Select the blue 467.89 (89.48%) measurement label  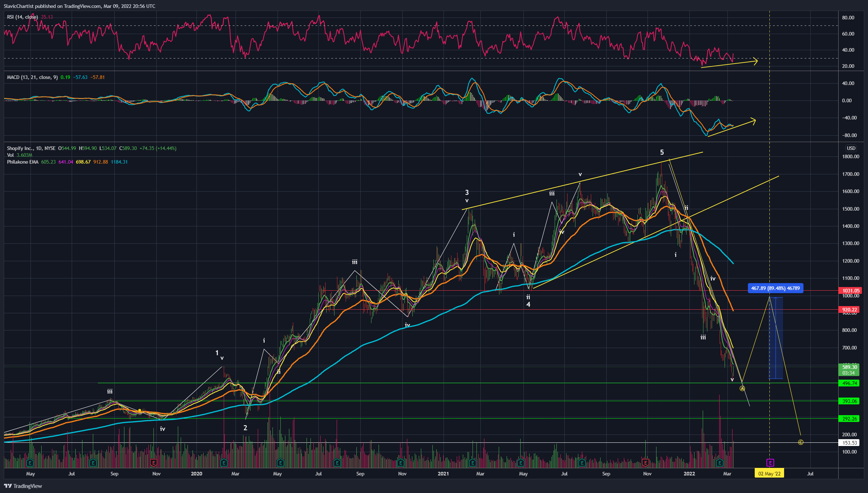click(x=775, y=288)
